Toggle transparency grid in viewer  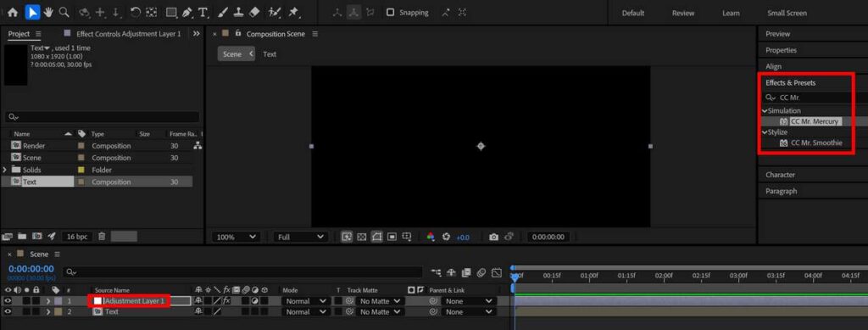pos(362,237)
